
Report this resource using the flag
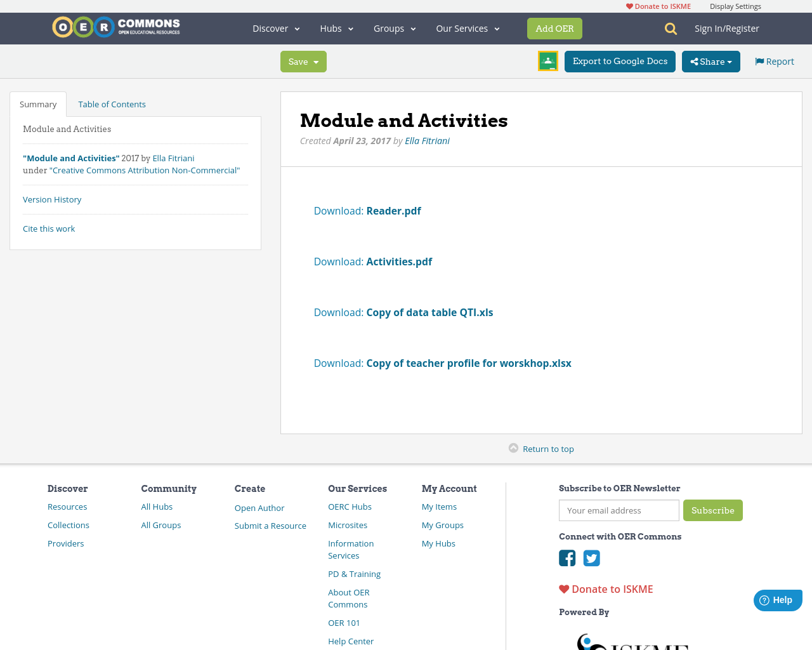(759, 61)
